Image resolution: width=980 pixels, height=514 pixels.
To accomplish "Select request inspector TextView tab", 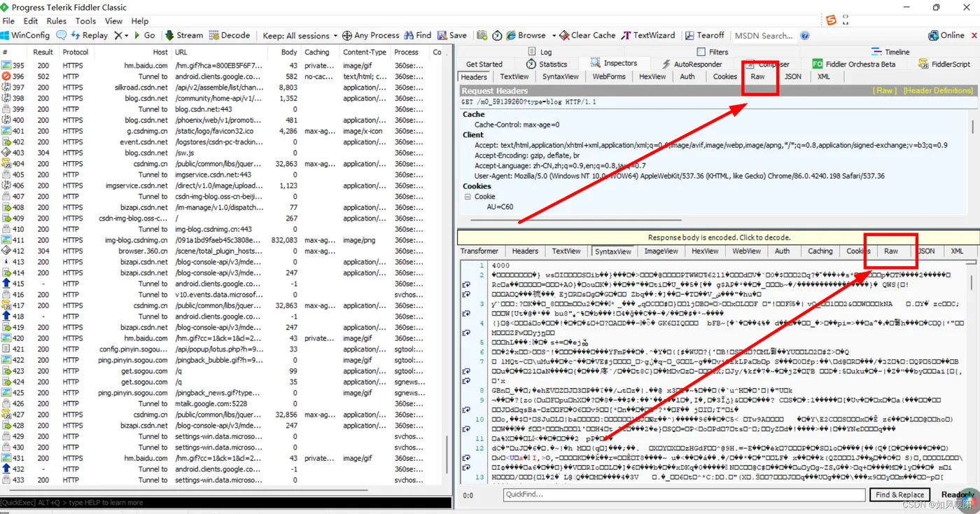I will (x=514, y=76).
